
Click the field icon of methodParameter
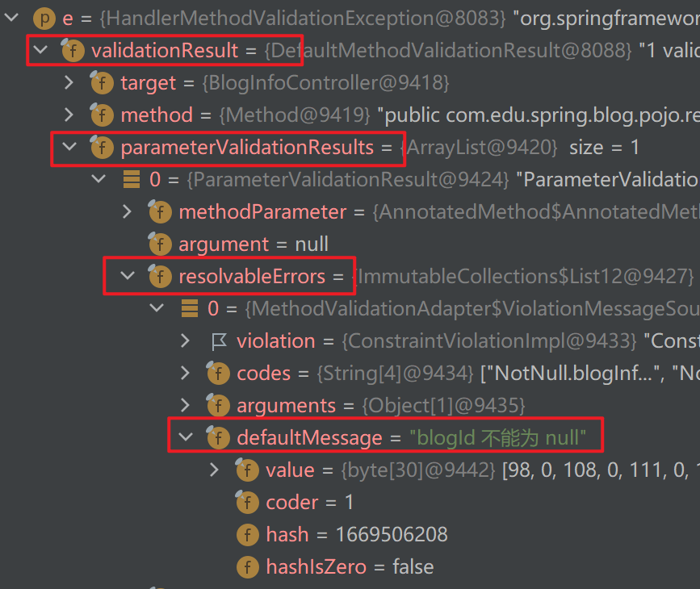pyautogui.click(x=160, y=211)
